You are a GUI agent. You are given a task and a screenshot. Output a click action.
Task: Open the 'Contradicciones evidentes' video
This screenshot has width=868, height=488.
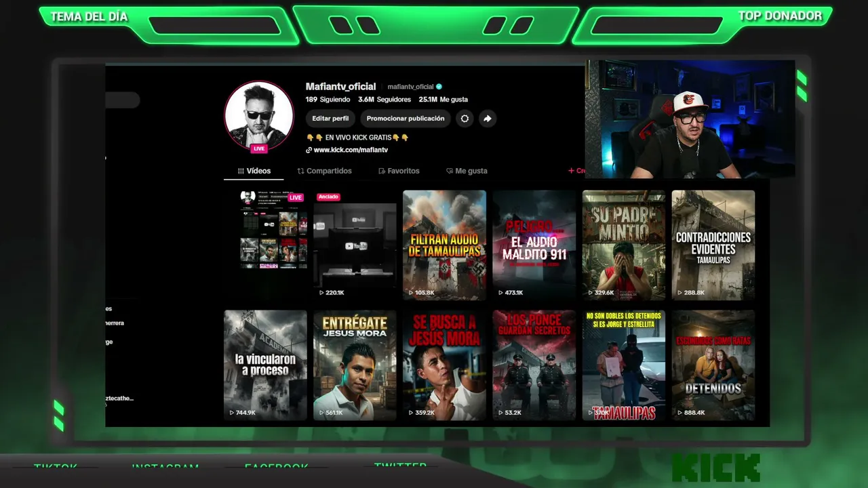pyautogui.click(x=713, y=245)
